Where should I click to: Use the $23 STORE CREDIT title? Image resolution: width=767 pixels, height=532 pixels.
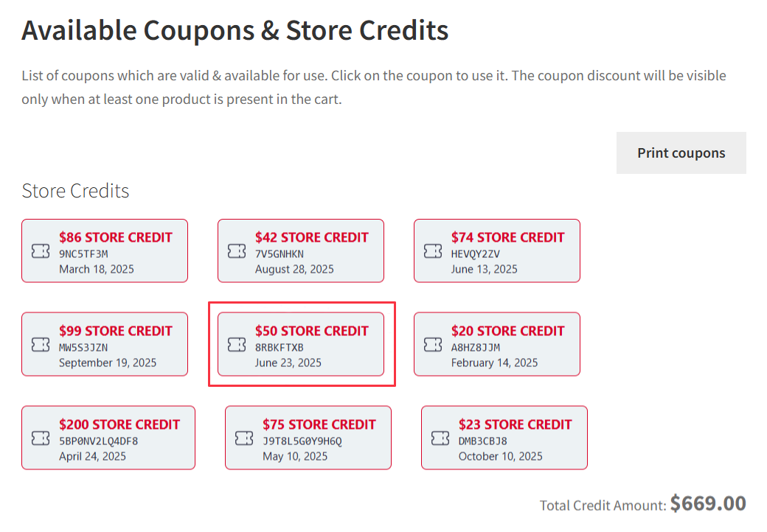tap(516, 424)
